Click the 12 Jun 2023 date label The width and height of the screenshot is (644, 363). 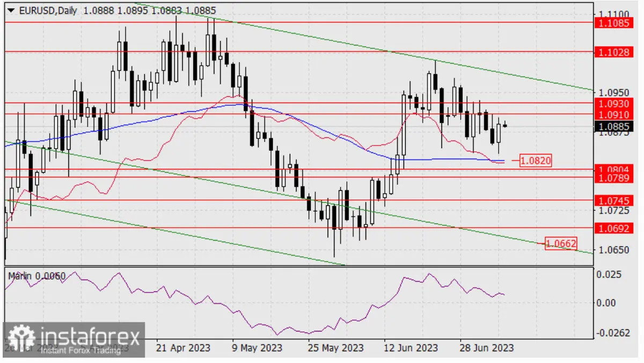[409, 348]
